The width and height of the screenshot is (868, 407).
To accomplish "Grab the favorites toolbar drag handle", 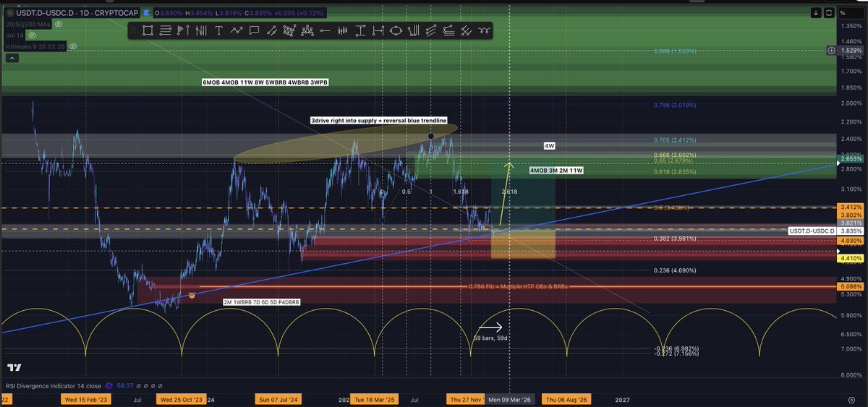I will [133, 30].
